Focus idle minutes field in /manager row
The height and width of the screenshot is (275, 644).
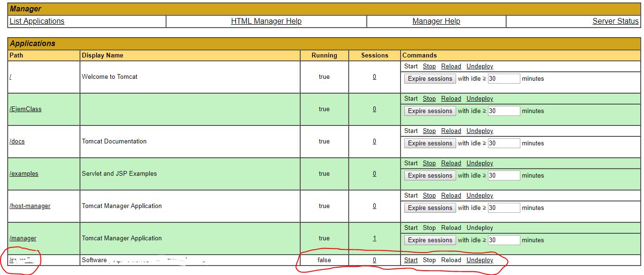504,240
